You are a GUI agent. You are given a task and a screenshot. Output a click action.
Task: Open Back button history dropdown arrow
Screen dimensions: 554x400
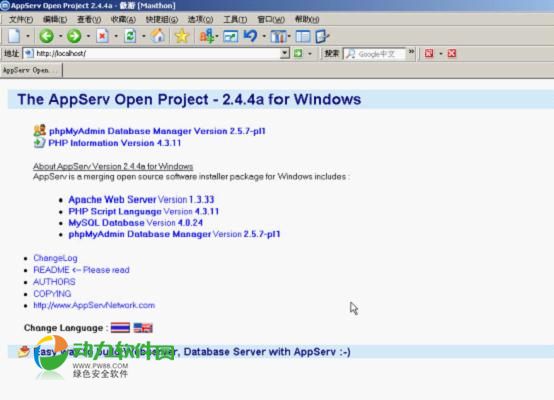pyautogui.click(x=60, y=36)
